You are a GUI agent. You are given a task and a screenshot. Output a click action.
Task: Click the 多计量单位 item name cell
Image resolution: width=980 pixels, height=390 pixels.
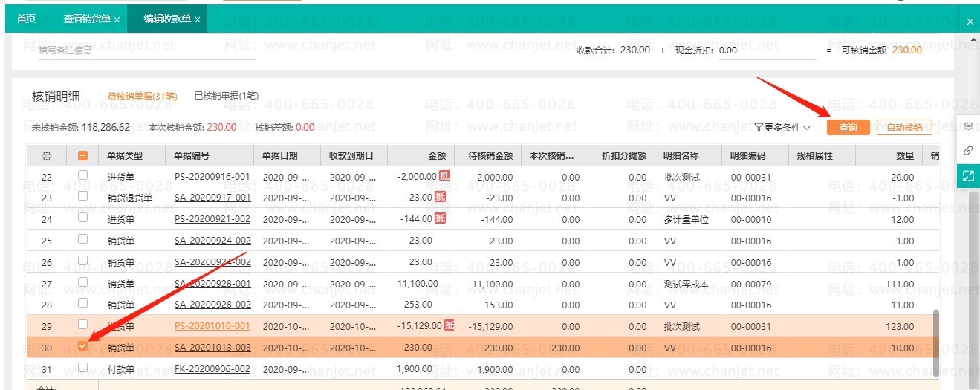686,220
